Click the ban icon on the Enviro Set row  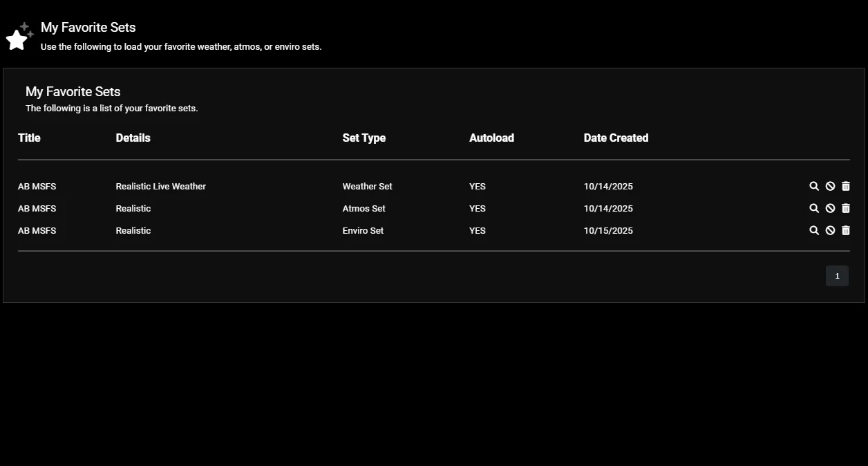[830, 230]
